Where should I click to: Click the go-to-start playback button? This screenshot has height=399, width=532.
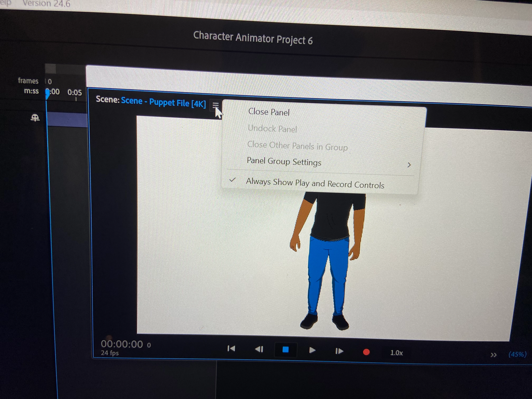(231, 348)
